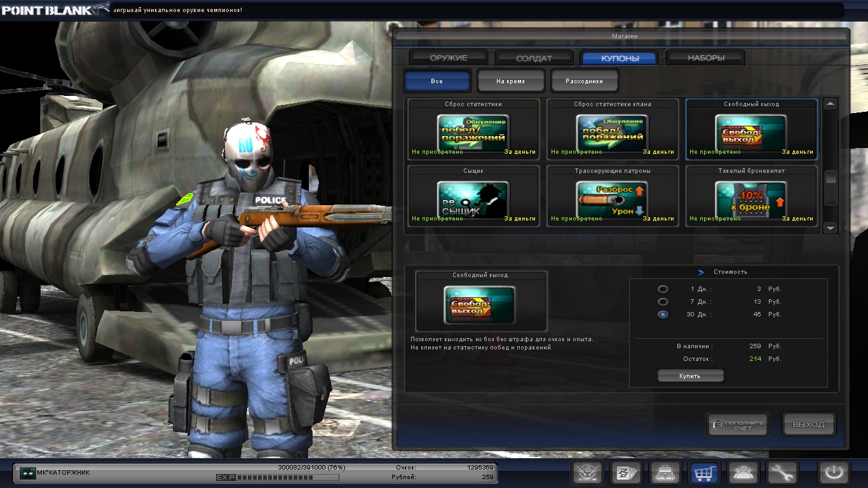Filter coupons by Все
Viewport: 868px width, 488px height.
[437, 81]
